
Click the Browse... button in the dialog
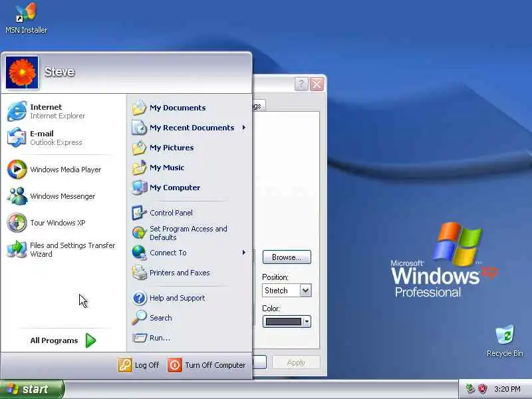pyautogui.click(x=287, y=257)
